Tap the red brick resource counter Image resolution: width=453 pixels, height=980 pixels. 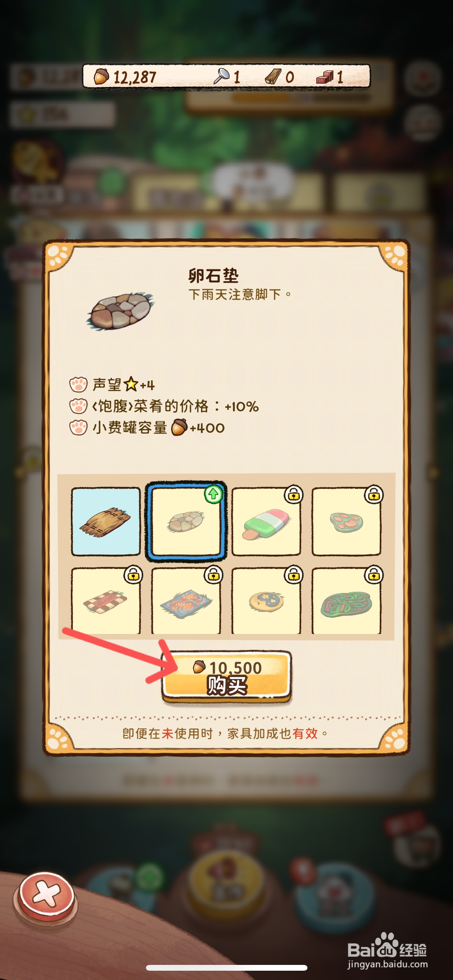pos(329,77)
